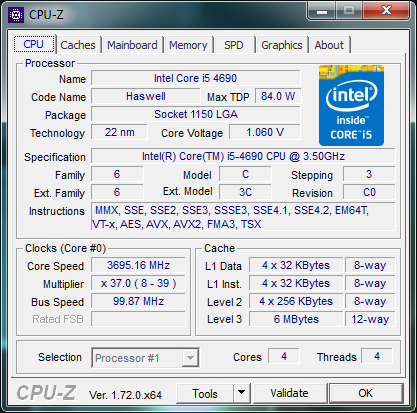Select the CPU tab
Screen dimensions: 417x413
coord(34,44)
